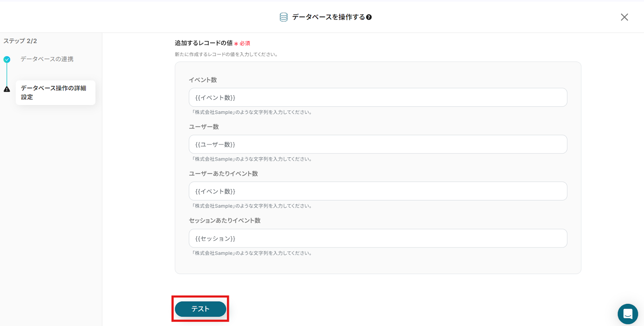Click the ユーザーあたりイベント数 field label
The height and width of the screenshot is (326, 644).
[223, 173]
